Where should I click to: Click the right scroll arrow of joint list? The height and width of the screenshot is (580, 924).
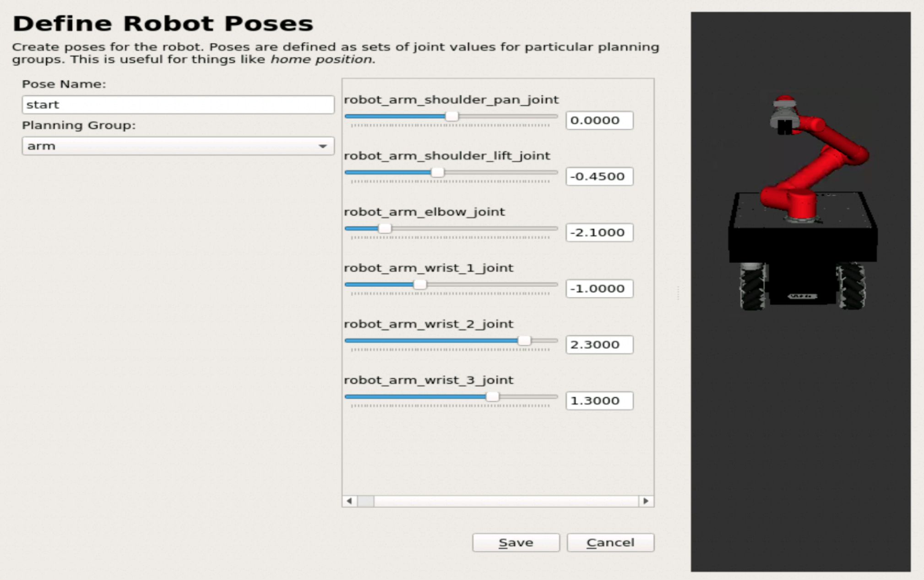[x=646, y=501]
